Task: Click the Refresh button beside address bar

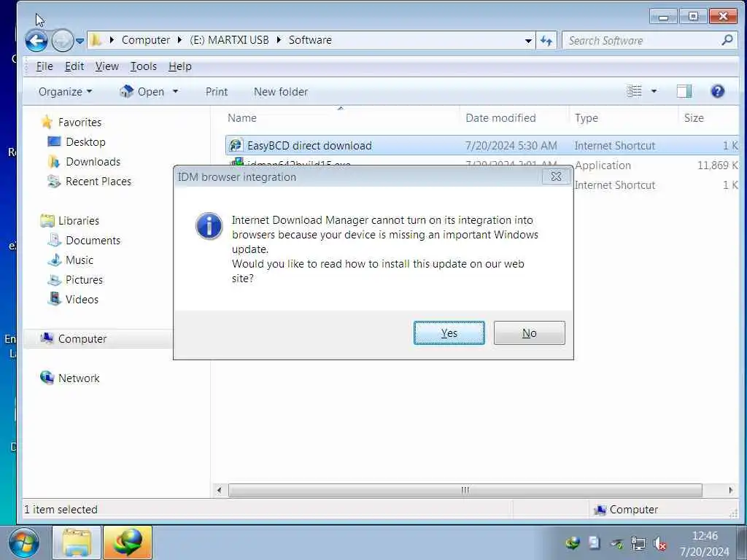Action: (x=546, y=41)
